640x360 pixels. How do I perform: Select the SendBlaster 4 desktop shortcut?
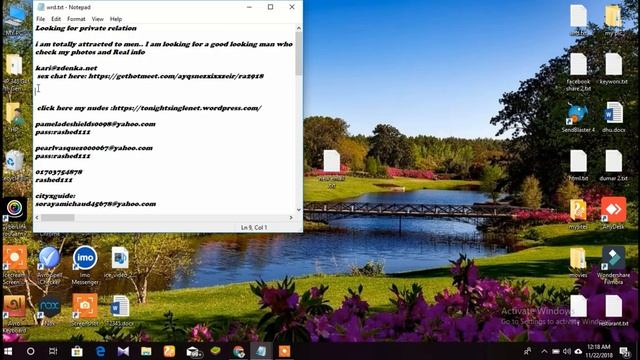(x=578, y=117)
